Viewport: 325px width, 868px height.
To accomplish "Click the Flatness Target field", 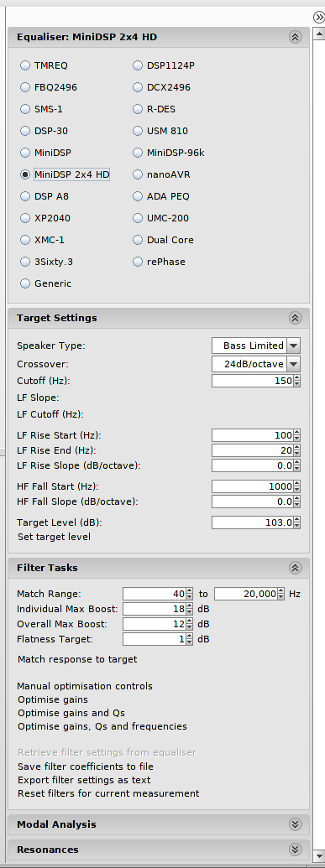I will [155, 639].
